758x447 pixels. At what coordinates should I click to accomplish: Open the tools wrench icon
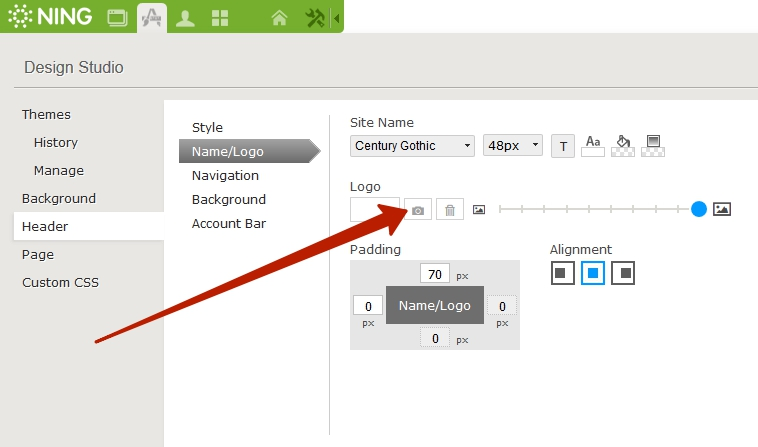click(315, 18)
